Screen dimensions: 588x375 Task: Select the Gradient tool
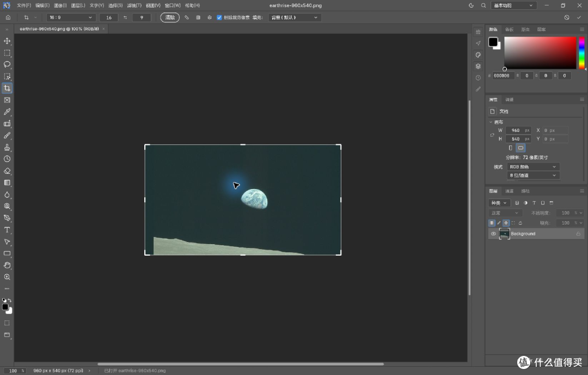7,183
